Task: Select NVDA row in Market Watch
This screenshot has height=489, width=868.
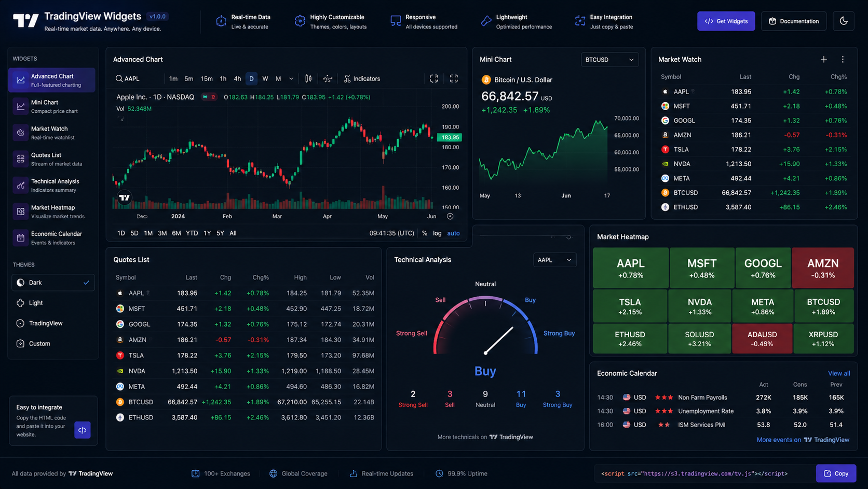Action: pyautogui.click(x=754, y=164)
